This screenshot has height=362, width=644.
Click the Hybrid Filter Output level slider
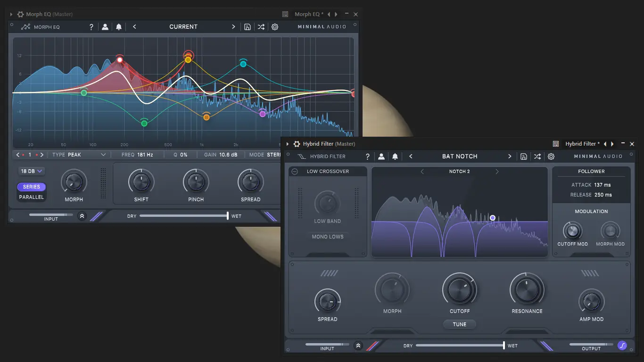pyautogui.click(x=591, y=345)
